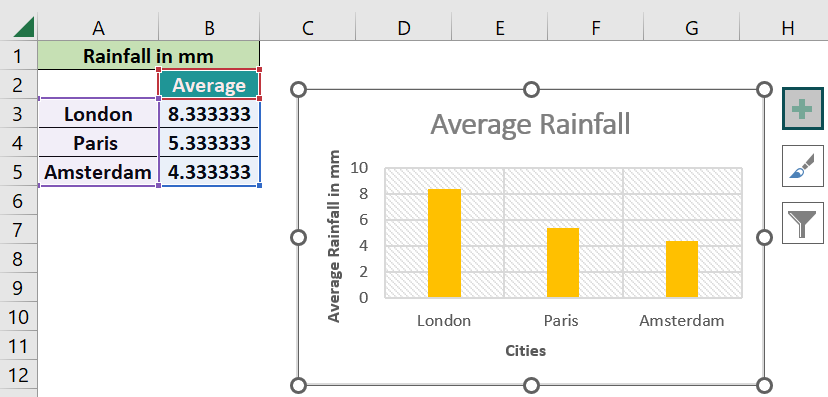828x397 pixels.
Task: Click the 'Paris' category axis label
Action: [561, 320]
